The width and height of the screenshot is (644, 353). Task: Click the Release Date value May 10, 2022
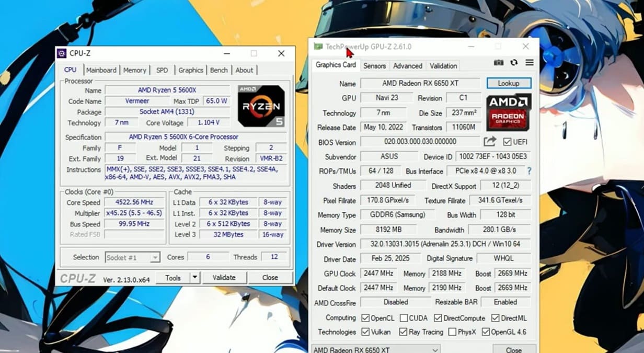pyautogui.click(x=384, y=127)
